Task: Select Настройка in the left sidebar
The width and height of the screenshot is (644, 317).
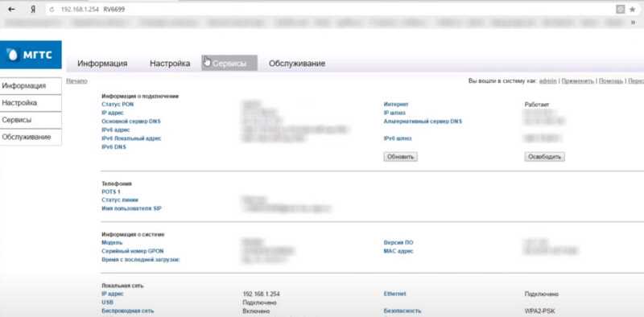Action: tap(31, 103)
